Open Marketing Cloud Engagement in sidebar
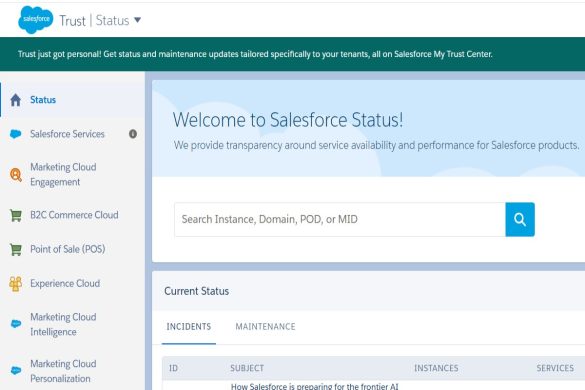The height and width of the screenshot is (390, 585). click(63, 174)
